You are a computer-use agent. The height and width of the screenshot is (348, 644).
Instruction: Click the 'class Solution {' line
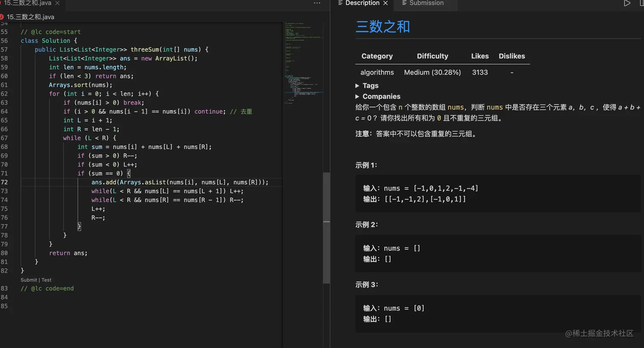coord(49,41)
